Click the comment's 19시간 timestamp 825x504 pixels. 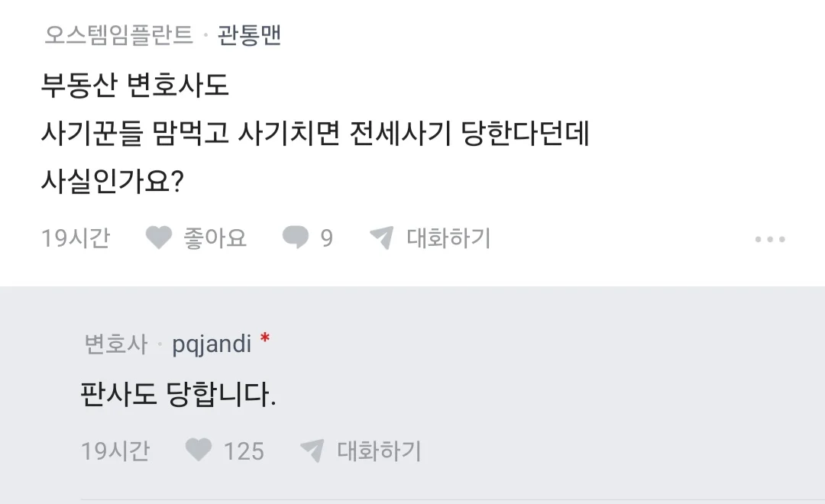click(115, 451)
